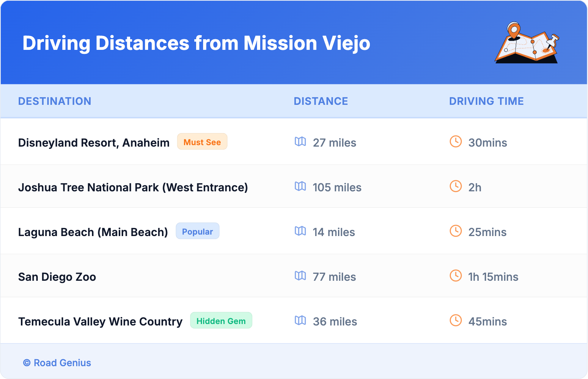The image size is (588, 379).
Task: Open the Road Genius copyright link
Action: pyautogui.click(x=57, y=363)
